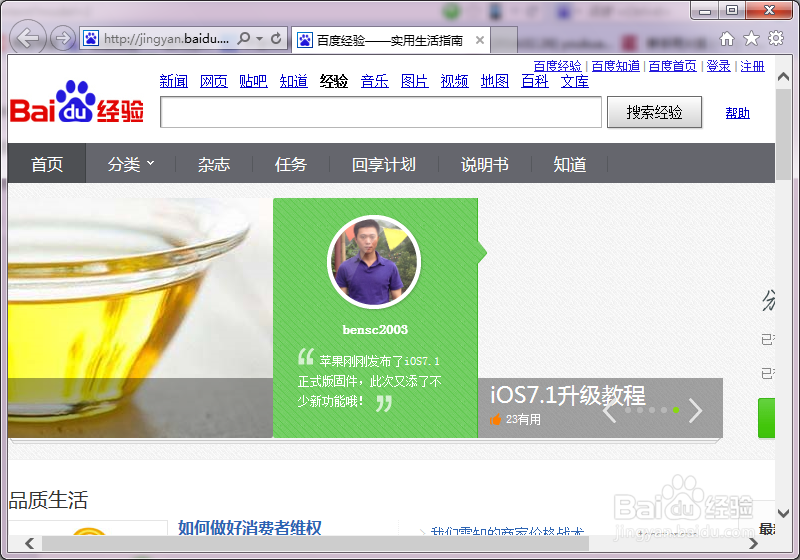Expand the 分类 dropdown menu

click(131, 164)
